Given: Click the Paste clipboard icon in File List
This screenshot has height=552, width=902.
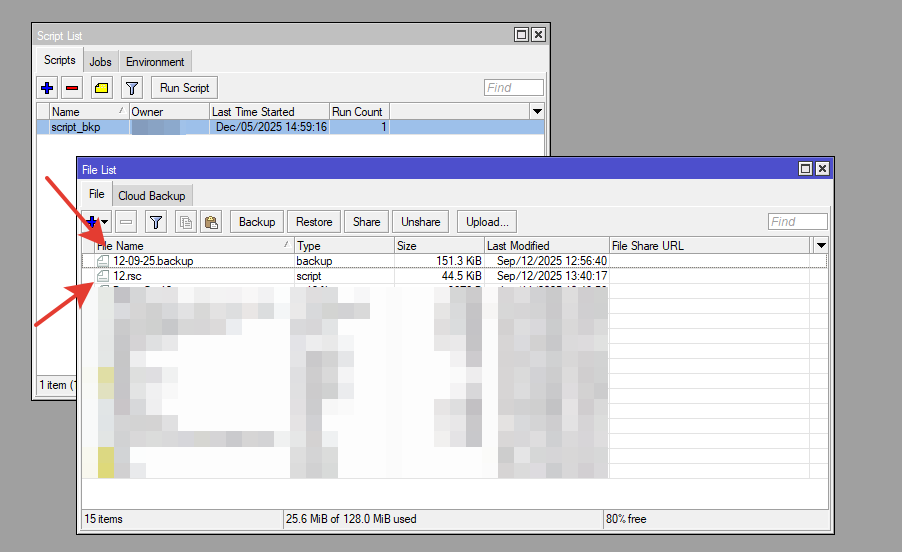Looking at the screenshot, I should point(211,222).
